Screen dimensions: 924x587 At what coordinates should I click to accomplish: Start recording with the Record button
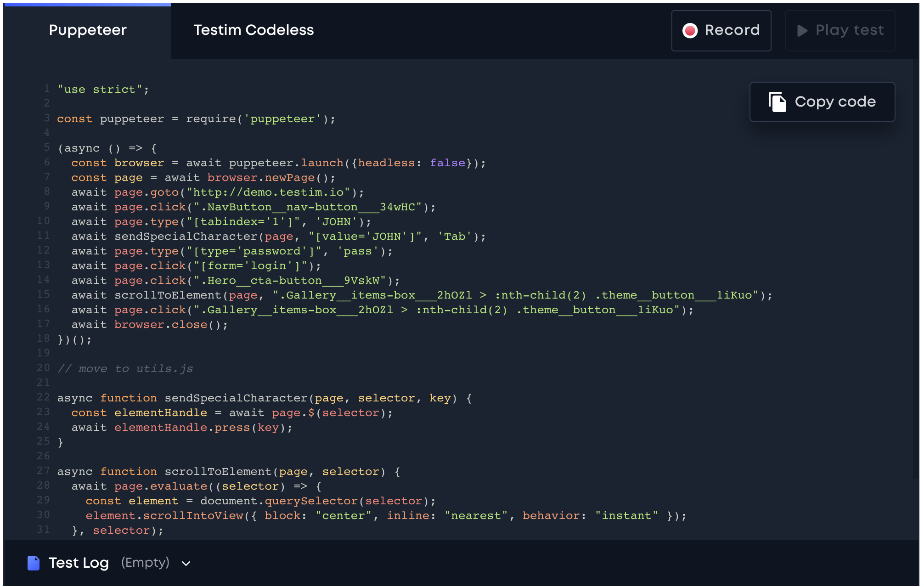pos(721,30)
